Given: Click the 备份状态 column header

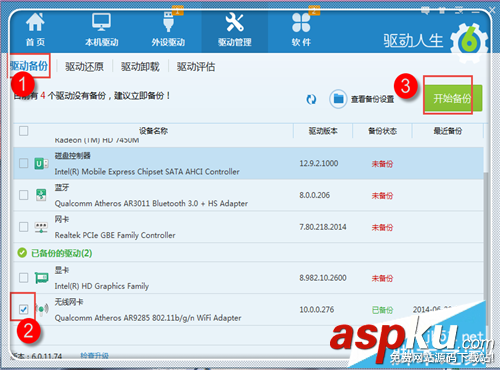Looking at the screenshot, I should coord(382,131).
